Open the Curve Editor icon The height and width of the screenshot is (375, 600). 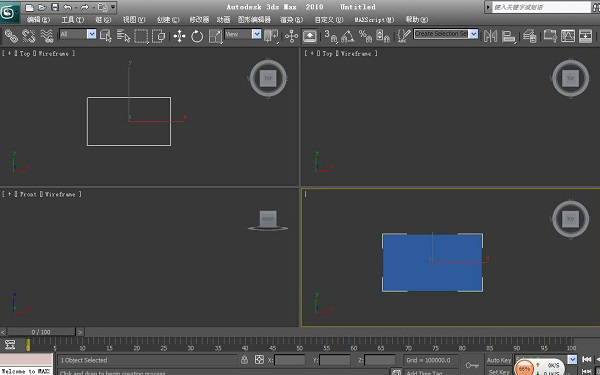pyautogui.click(x=568, y=36)
